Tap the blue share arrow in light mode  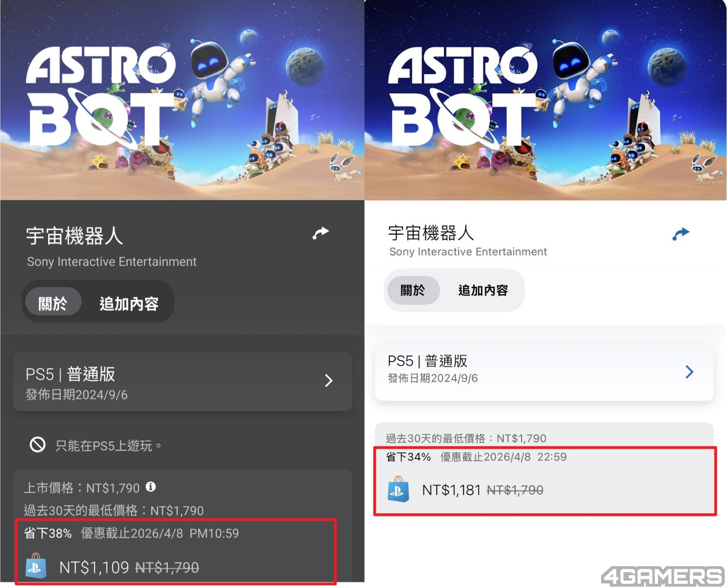coord(681,234)
